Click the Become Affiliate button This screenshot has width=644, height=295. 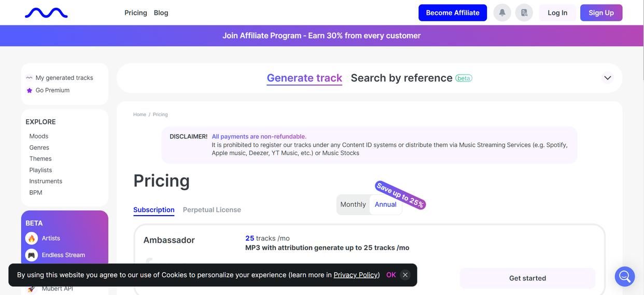pyautogui.click(x=452, y=13)
